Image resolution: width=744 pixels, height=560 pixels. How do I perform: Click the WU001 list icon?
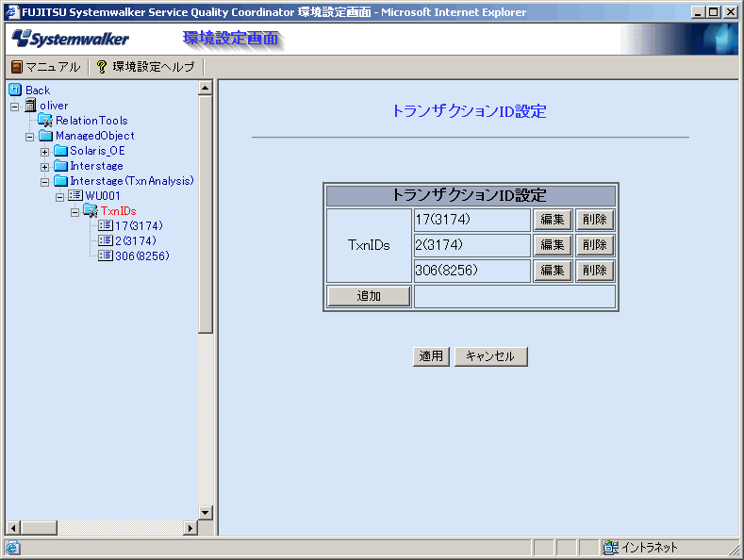(x=75, y=196)
